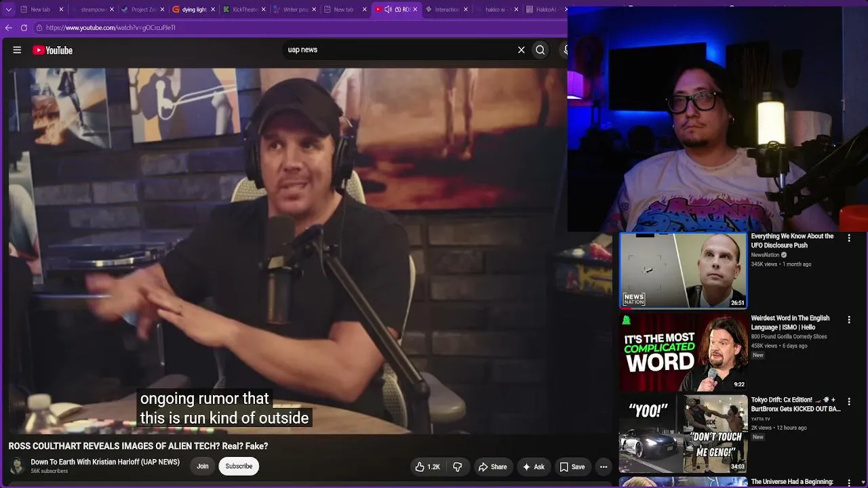Open the YouTube guide hamburger menu

click(17, 50)
